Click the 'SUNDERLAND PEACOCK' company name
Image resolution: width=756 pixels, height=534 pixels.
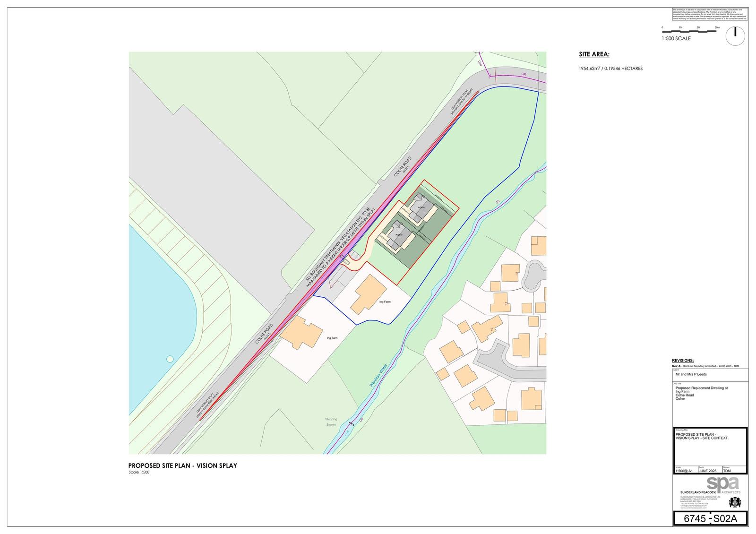click(x=698, y=492)
